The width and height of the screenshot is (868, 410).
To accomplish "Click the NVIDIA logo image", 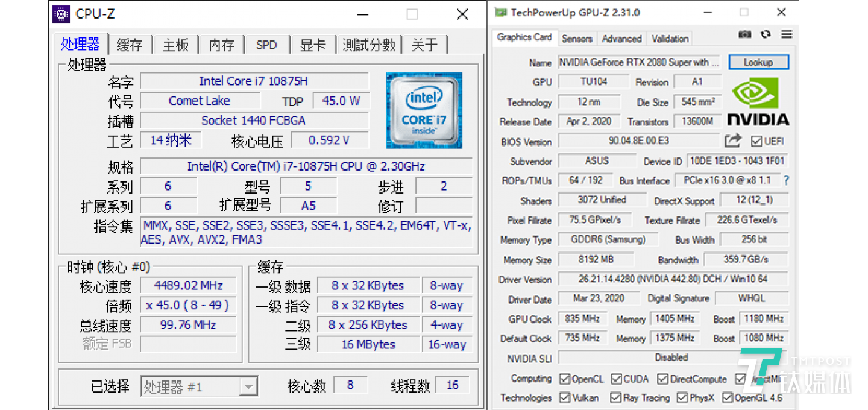I will click(x=758, y=101).
